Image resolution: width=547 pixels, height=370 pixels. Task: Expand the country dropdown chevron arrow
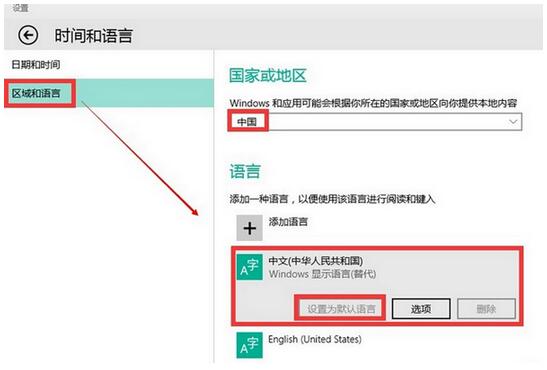coord(513,122)
